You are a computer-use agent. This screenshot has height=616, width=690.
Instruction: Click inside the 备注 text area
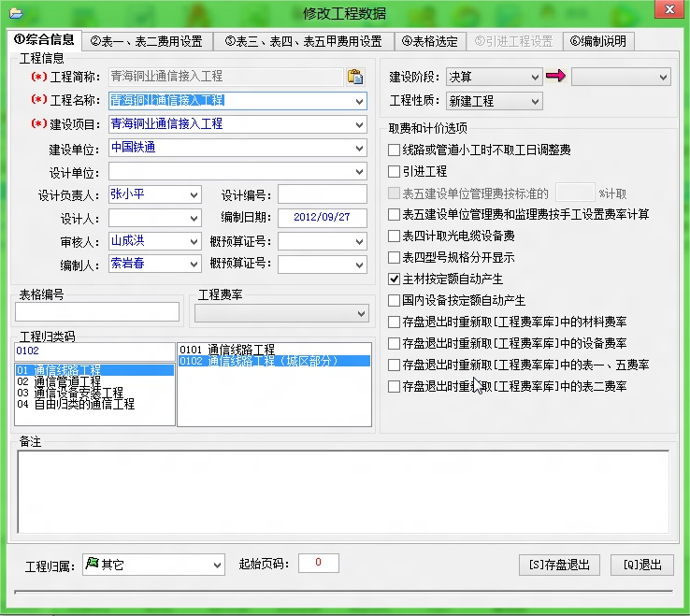coord(343,492)
